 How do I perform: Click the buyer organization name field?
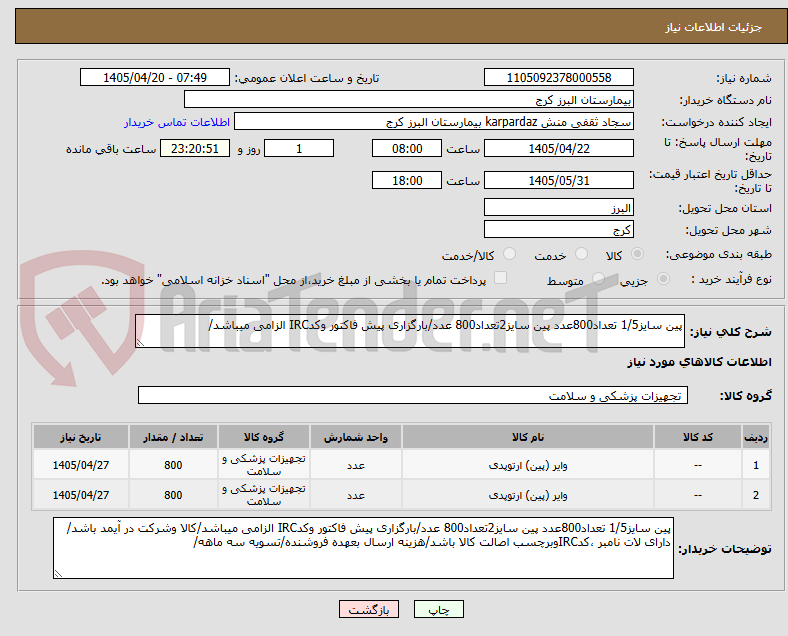click(x=409, y=99)
